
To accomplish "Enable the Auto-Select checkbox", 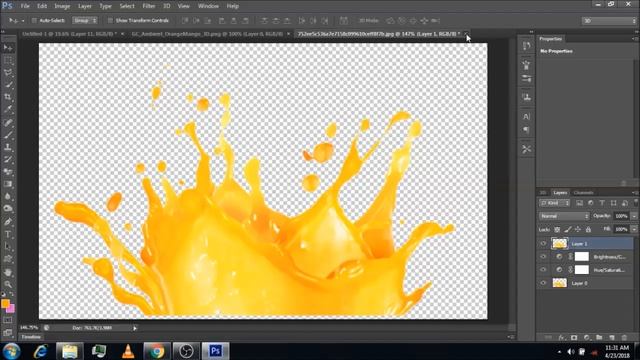I will (34, 20).
